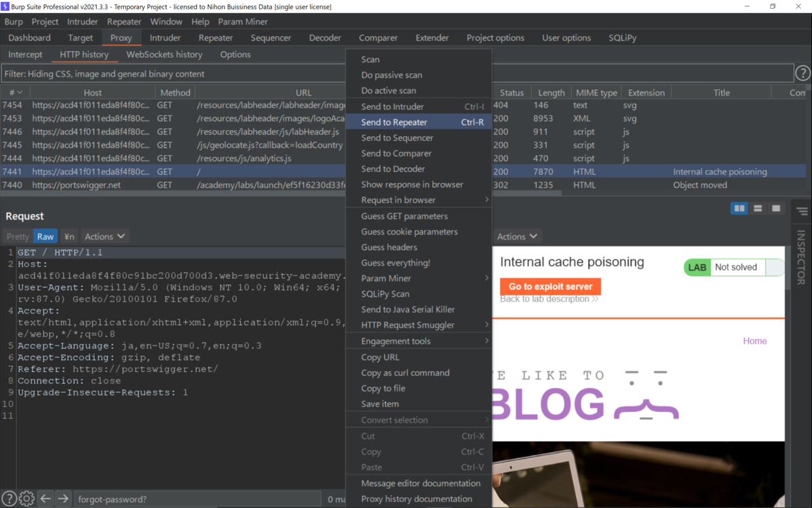
Task: Choose Guess everything! menu entry
Action: tap(419, 263)
